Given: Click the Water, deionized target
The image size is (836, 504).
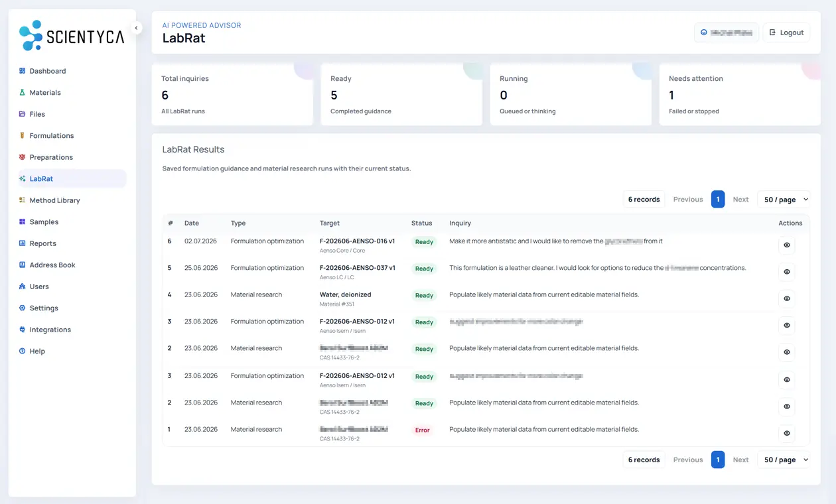Looking at the screenshot, I should (x=345, y=294).
